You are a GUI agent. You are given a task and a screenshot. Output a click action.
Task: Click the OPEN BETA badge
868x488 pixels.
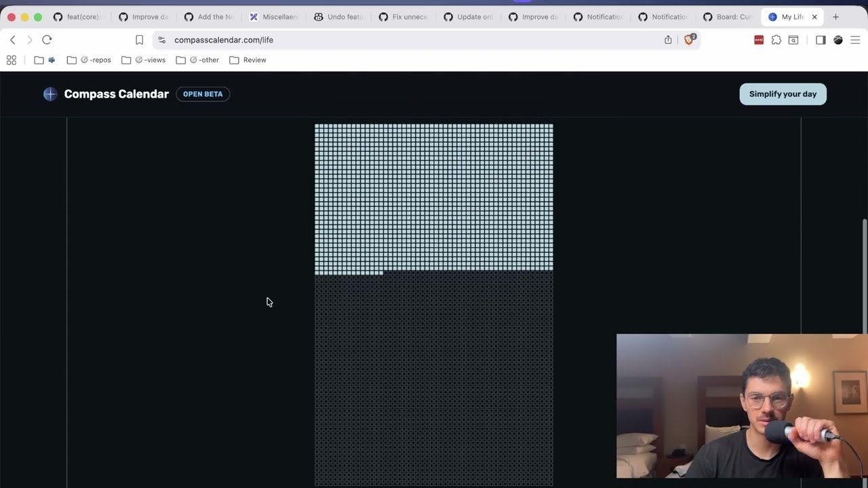pyautogui.click(x=203, y=94)
